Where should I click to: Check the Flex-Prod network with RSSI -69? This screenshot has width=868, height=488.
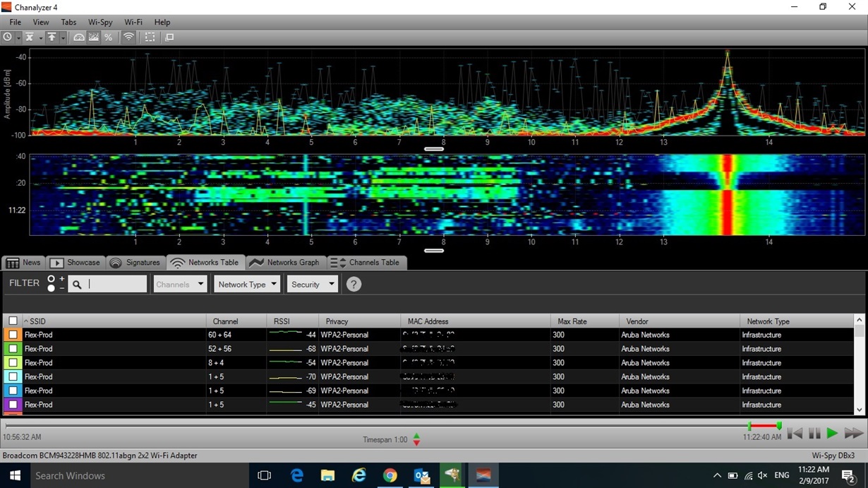13,391
